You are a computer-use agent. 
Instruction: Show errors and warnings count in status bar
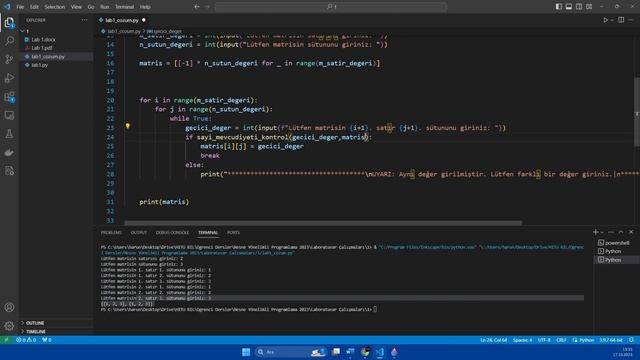point(26,340)
